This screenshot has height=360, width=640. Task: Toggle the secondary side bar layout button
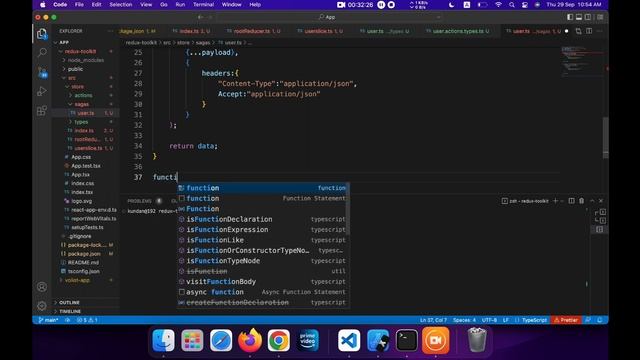[588, 17]
